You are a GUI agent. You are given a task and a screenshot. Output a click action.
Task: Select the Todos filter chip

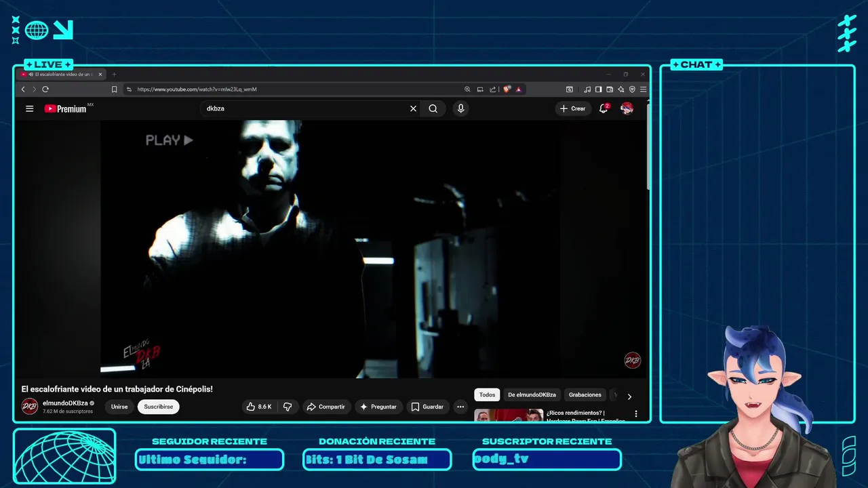pyautogui.click(x=487, y=395)
